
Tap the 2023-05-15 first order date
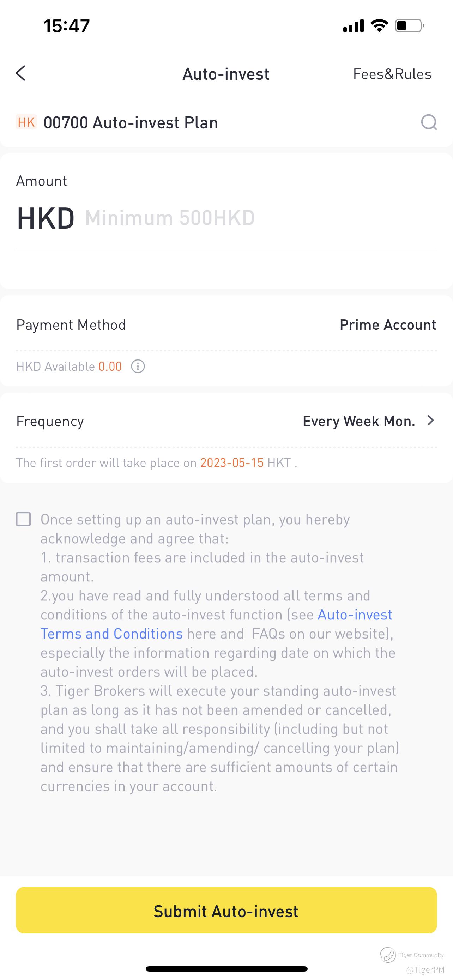(x=232, y=462)
